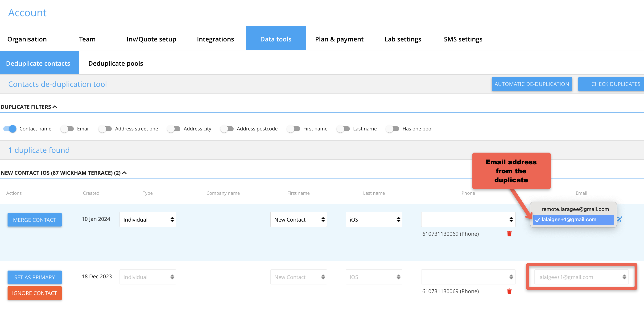Click the edit pencil icon beside email
Image resolution: width=644 pixels, height=332 pixels.
tap(619, 219)
